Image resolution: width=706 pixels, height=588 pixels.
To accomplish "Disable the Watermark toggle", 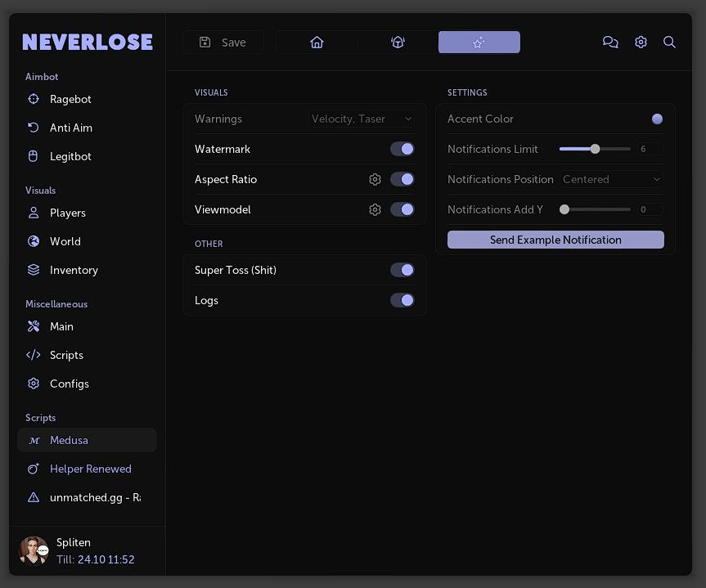I will [x=402, y=149].
